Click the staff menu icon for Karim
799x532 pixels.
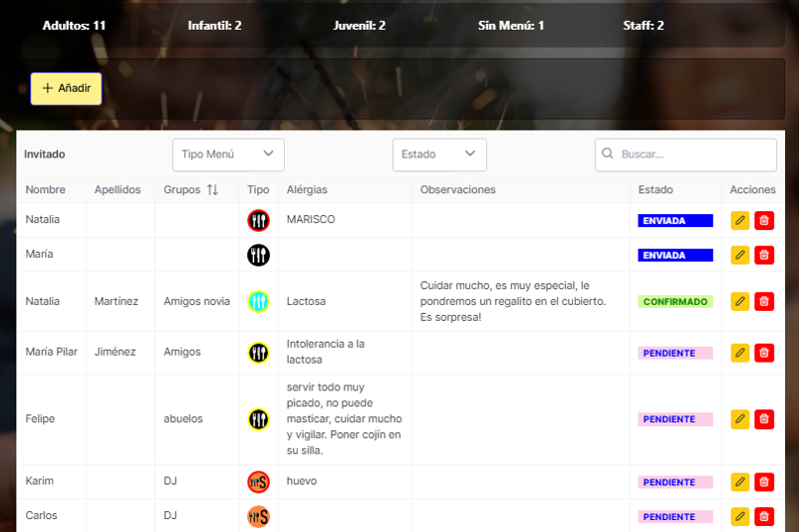258,482
